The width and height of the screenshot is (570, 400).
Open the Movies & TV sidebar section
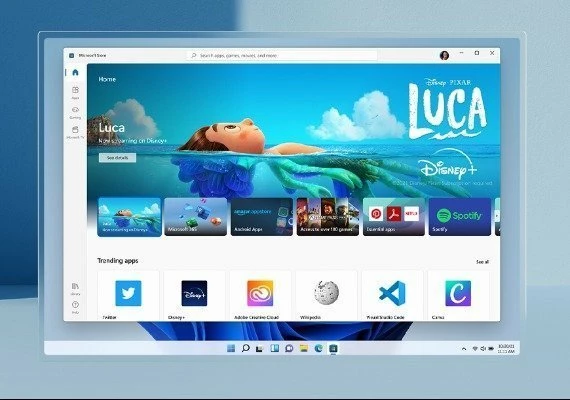(75, 132)
